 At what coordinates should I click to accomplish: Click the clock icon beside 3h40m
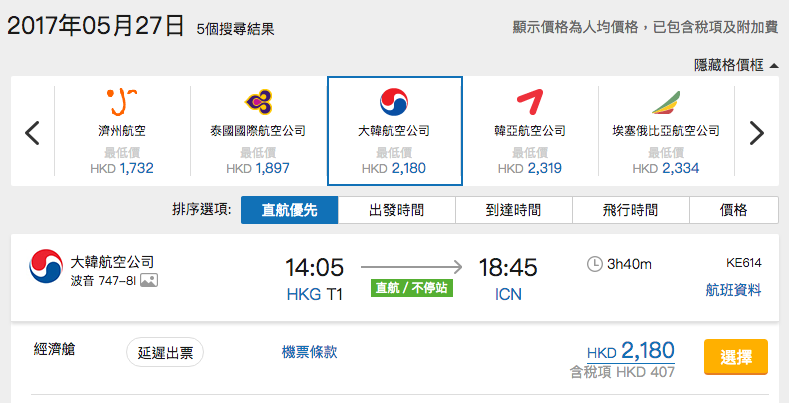pyautogui.click(x=595, y=264)
